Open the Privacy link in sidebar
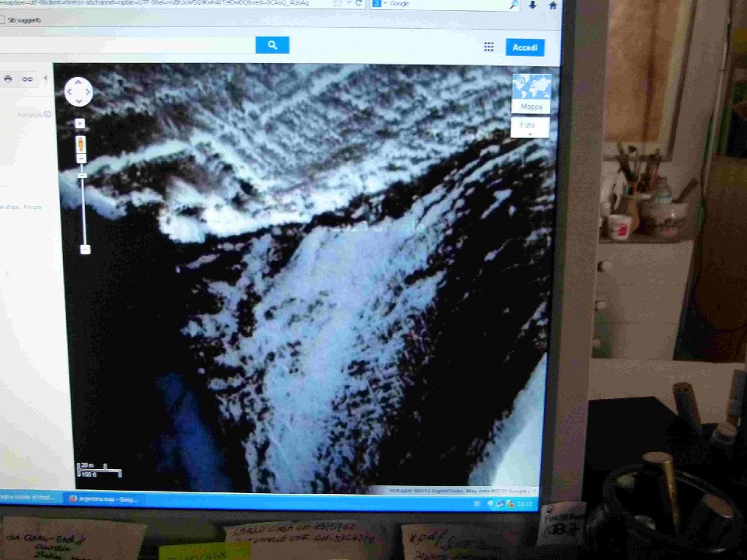The height and width of the screenshot is (560, 747). [33, 208]
